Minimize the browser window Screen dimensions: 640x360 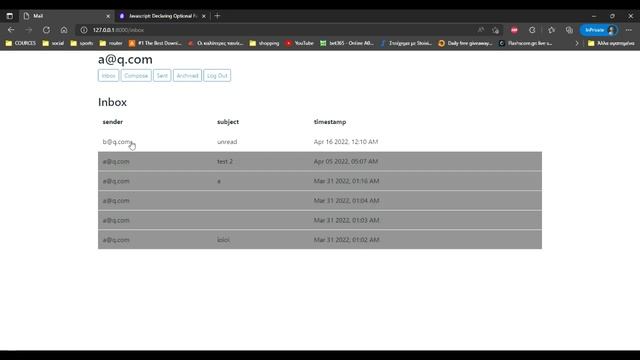594,16
